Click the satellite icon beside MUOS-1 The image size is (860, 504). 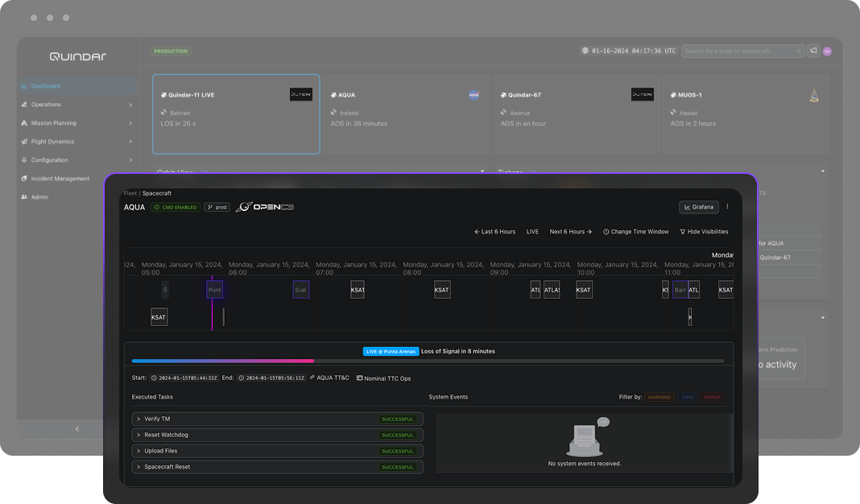[673, 95]
